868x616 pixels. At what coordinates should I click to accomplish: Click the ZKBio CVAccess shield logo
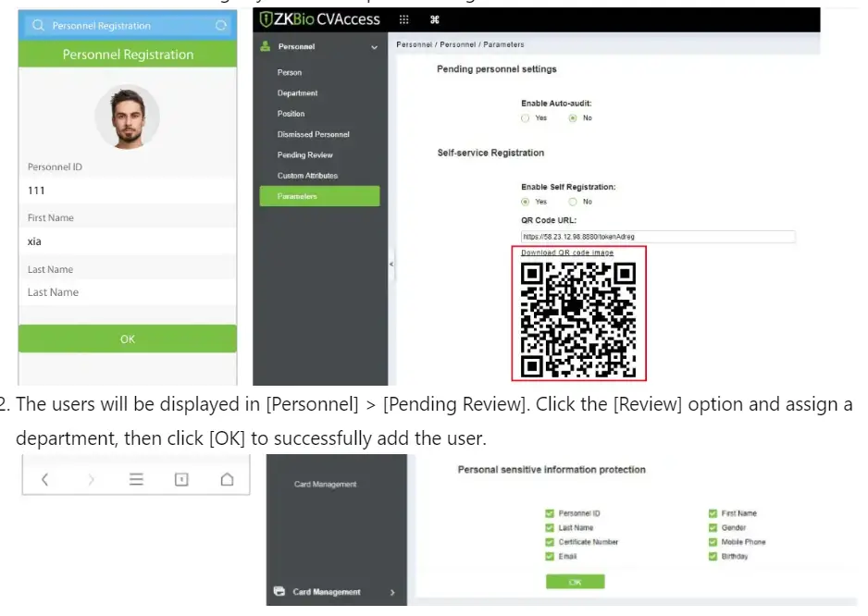pos(266,19)
